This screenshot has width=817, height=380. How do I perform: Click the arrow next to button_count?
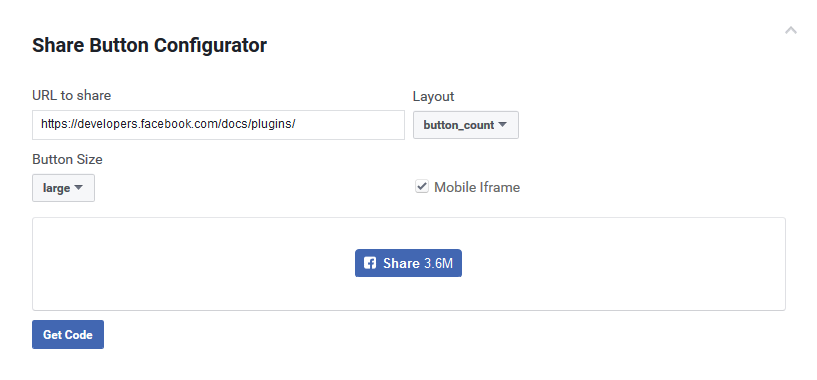502,125
